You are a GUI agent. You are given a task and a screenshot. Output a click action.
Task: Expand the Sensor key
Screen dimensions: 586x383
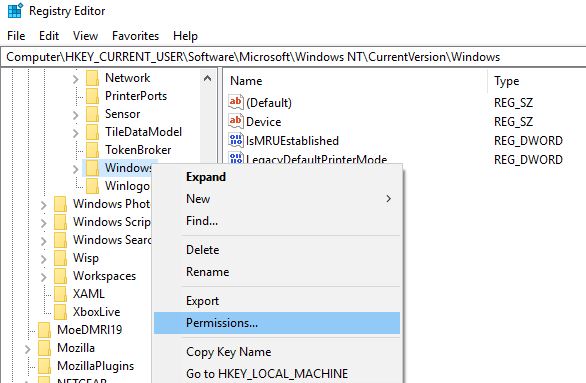tap(75, 115)
